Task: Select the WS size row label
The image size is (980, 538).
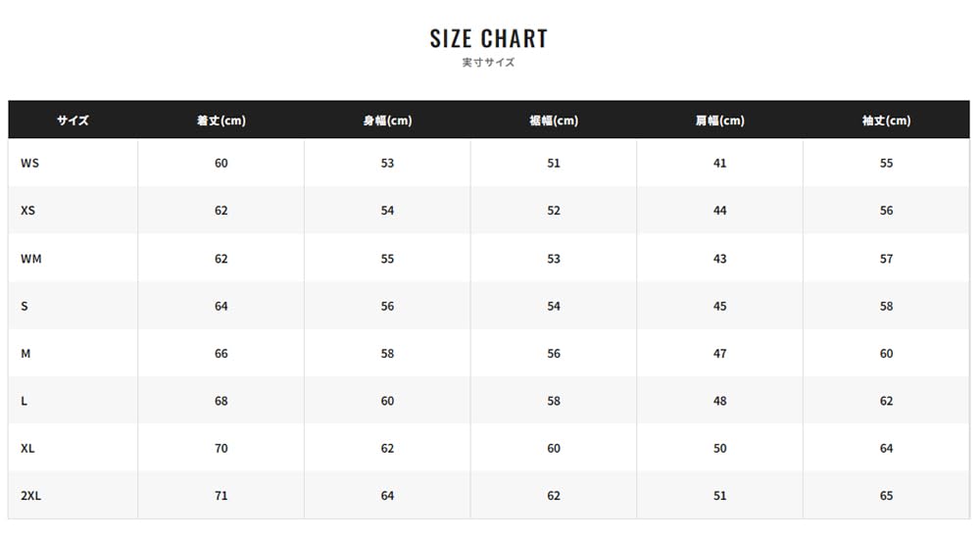Action: point(29,163)
